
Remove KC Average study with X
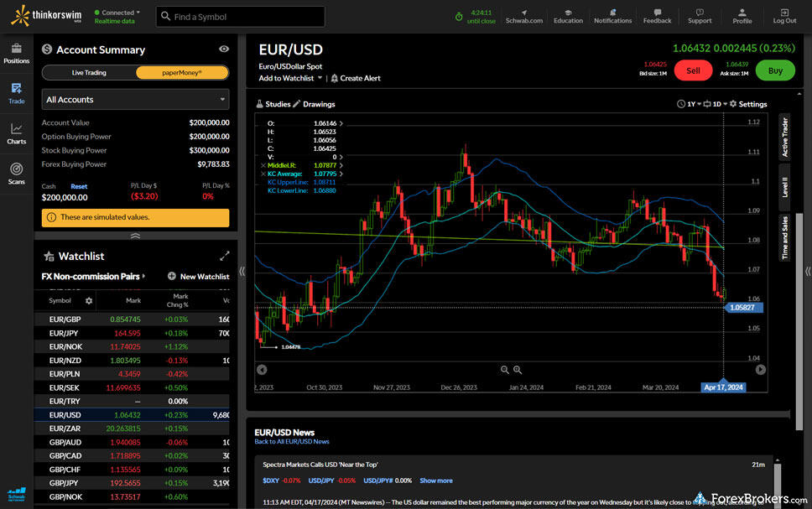point(263,174)
